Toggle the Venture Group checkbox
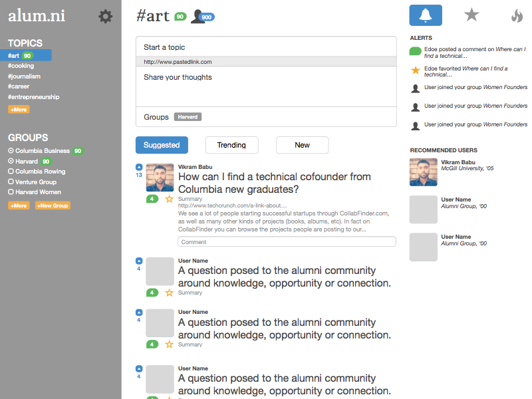The width and height of the screenshot is (532, 399). pos(11,182)
